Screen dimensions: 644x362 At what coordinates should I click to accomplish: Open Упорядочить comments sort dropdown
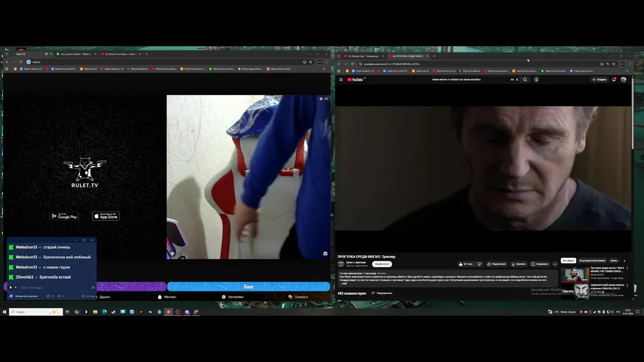point(382,293)
